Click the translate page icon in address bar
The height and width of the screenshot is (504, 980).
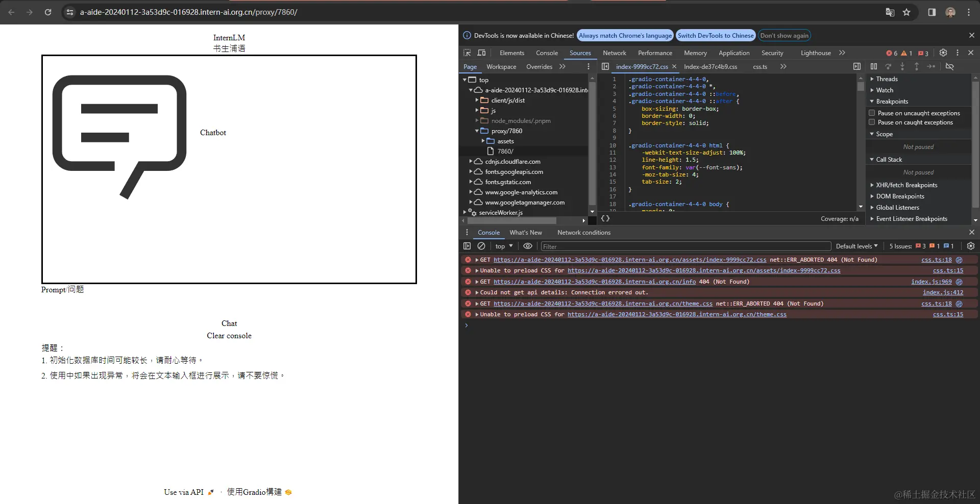click(x=890, y=12)
